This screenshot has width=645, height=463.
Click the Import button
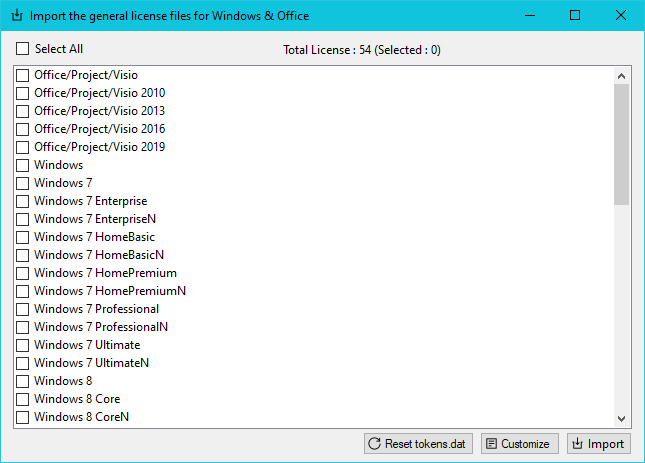pyautogui.click(x=599, y=444)
